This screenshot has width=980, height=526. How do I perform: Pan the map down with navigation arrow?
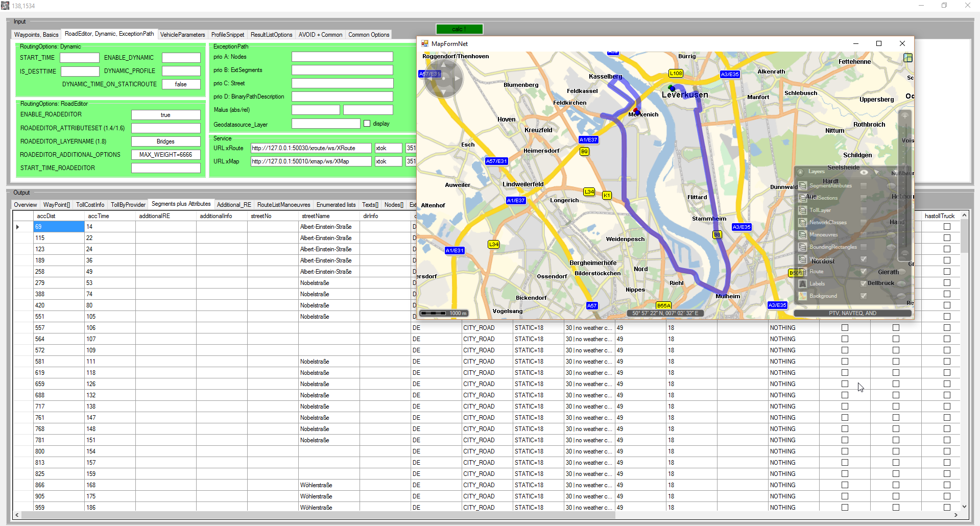coord(443,93)
